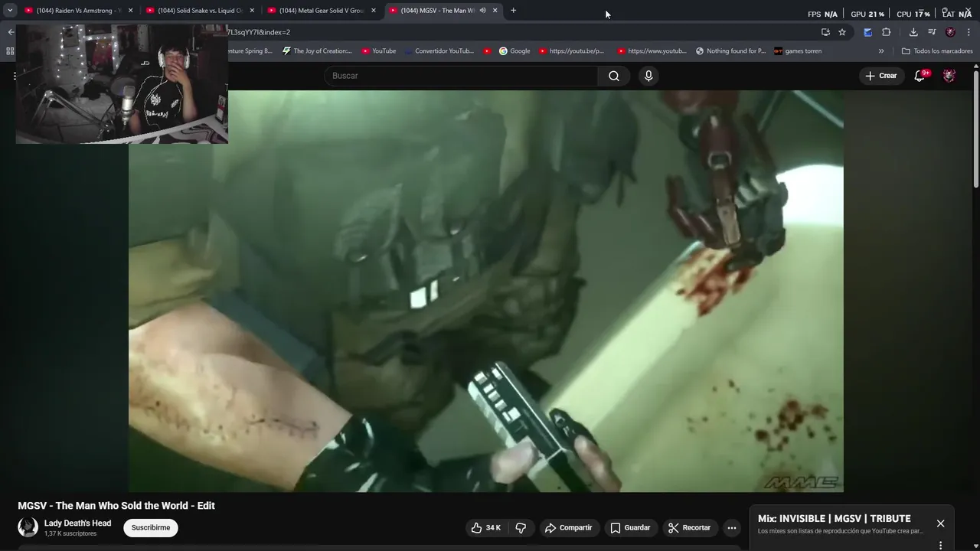Mute the MGSV tab via speaker icon

[482, 11]
